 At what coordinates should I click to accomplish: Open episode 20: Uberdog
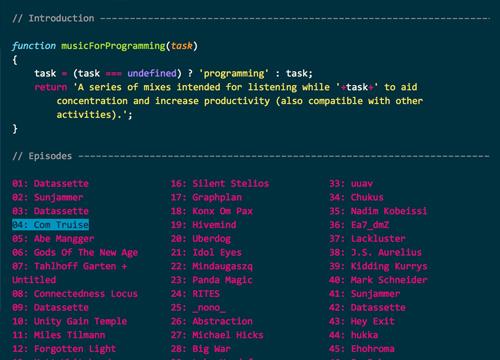pos(201,239)
